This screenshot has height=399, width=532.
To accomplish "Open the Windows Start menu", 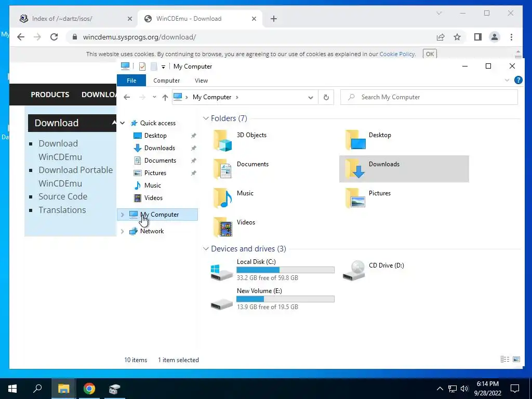I will tap(12, 389).
